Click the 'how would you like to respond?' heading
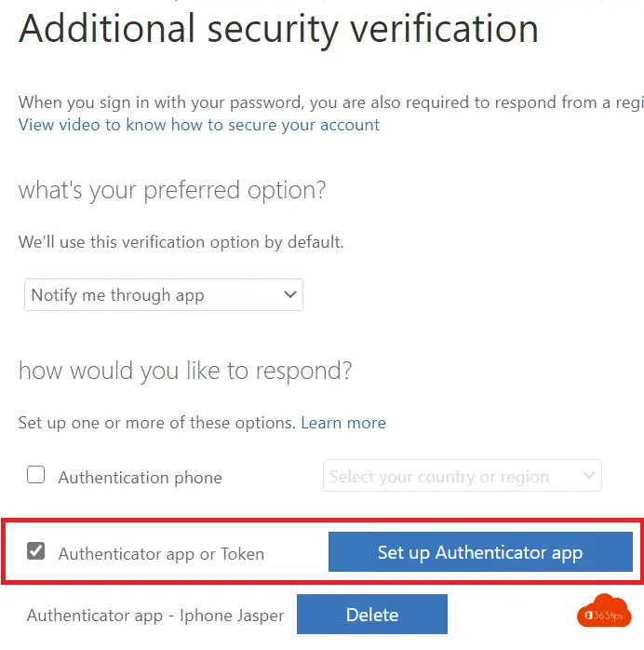The image size is (644, 650). (185, 371)
